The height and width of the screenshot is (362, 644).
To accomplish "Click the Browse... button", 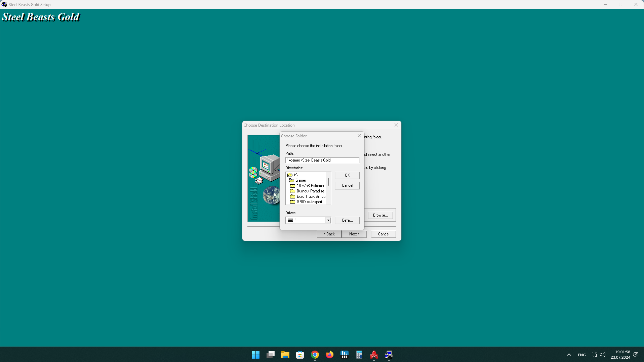I will pyautogui.click(x=380, y=215).
